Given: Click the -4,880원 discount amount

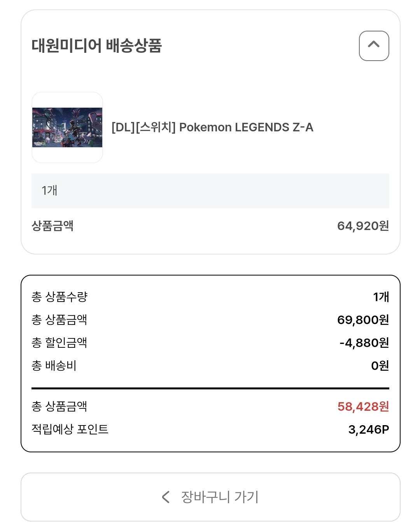Looking at the screenshot, I should (x=364, y=343).
